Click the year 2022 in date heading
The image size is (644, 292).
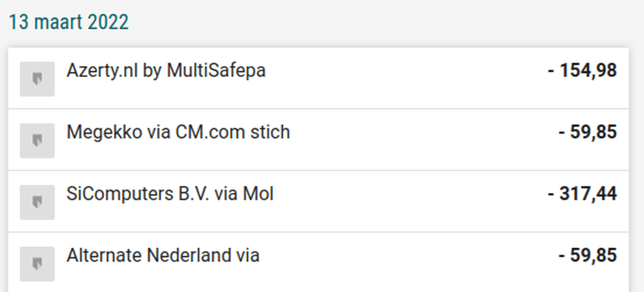click(108, 23)
